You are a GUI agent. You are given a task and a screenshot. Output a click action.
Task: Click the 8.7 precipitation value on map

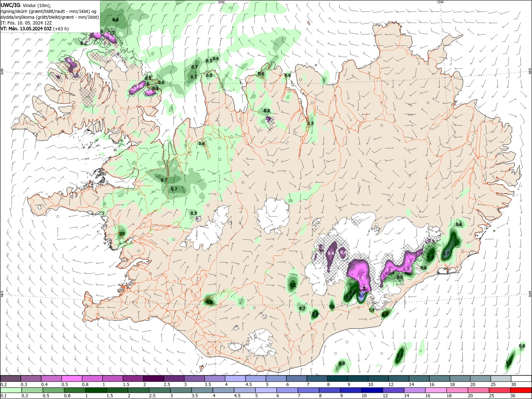[362, 295]
